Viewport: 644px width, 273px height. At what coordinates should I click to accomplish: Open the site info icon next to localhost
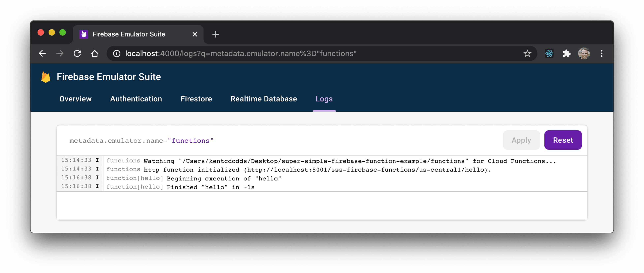pos(117,54)
